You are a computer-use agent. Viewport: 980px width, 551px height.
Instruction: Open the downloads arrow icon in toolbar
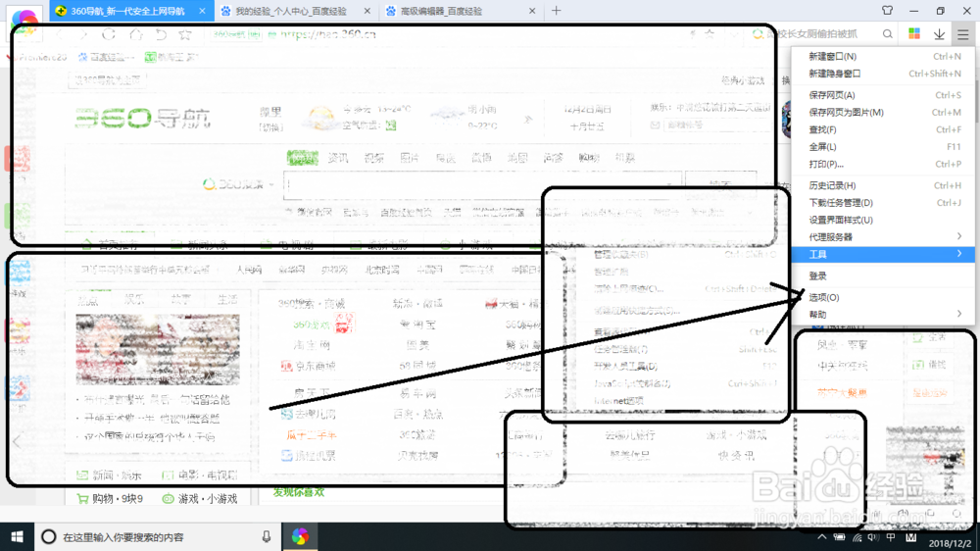coord(939,34)
